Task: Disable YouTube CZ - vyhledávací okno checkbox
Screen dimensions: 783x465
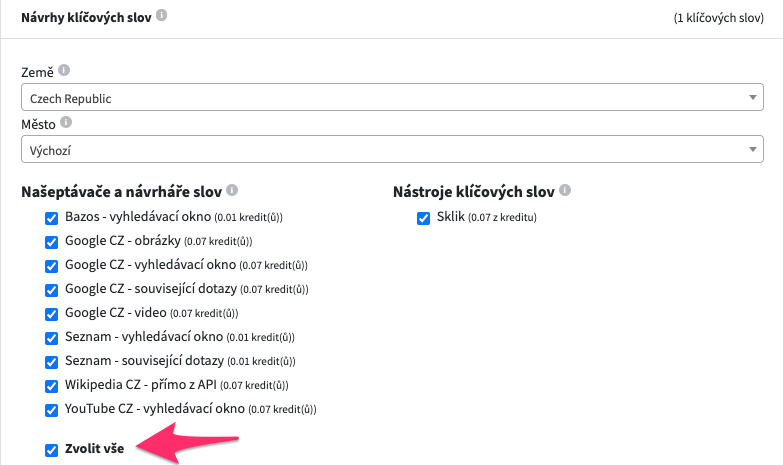Action: (x=51, y=410)
